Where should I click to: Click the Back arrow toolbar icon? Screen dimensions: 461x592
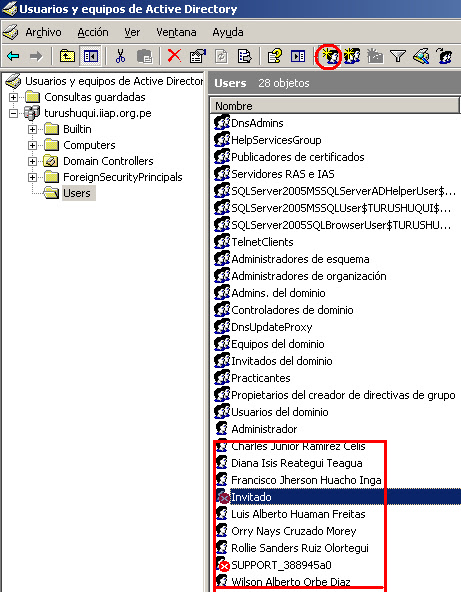[13, 57]
